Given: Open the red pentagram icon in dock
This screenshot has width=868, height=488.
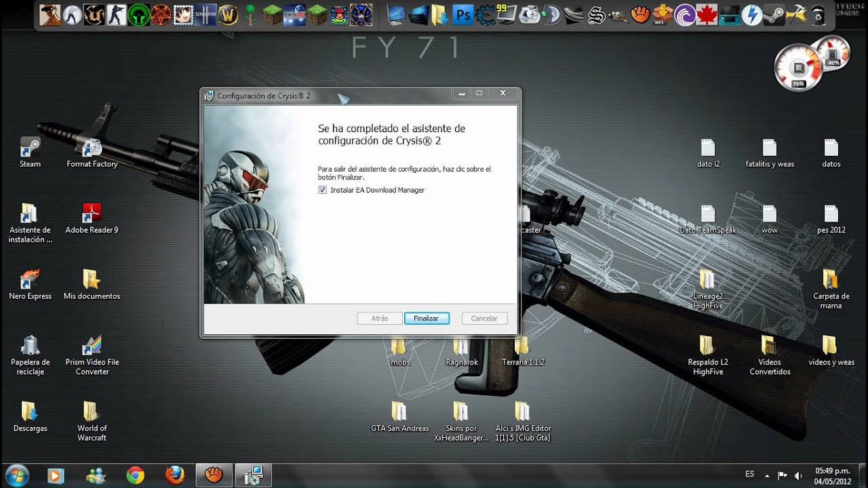Looking at the screenshot, I should click(x=161, y=15).
